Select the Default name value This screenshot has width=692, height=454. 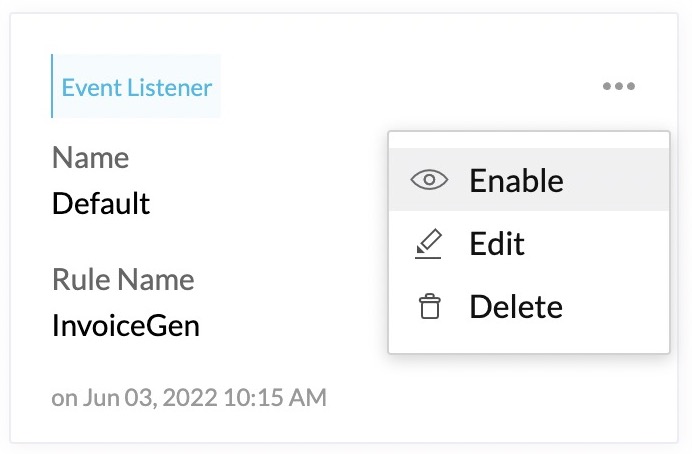101,204
